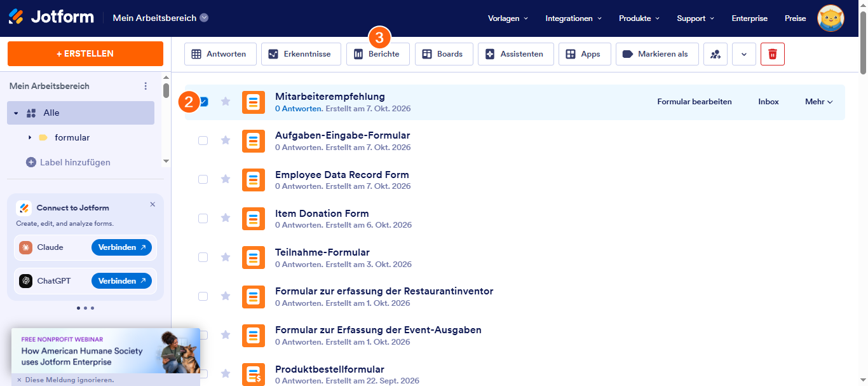This screenshot has width=868, height=386.
Task: Check the Item Donation Form checkbox
Action: 203,218
